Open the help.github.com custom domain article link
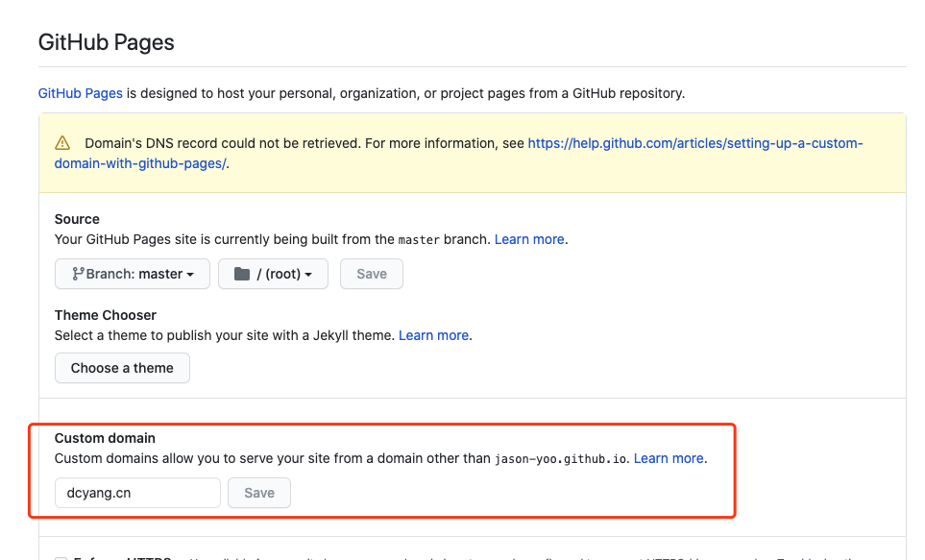This screenshot has width=925, height=560. pyautogui.click(x=694, y=143)
